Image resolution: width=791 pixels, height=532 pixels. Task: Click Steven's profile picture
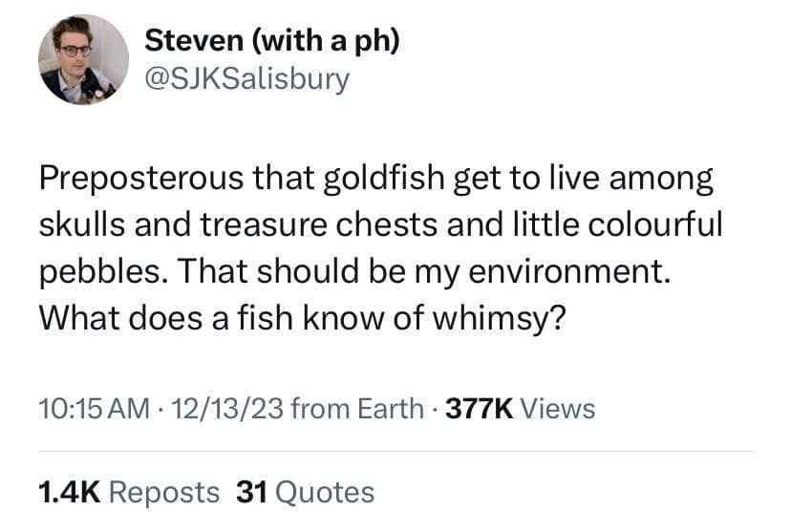pos(83,59)
